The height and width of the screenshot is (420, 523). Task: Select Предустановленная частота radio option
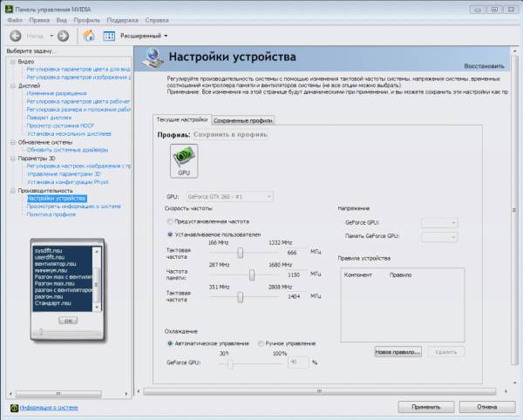(x=170, y=221)
